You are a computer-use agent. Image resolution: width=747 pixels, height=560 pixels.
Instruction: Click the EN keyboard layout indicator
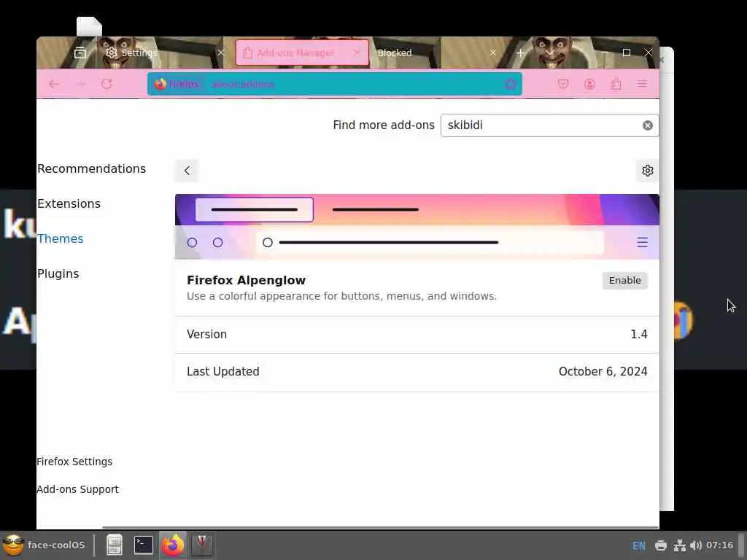(639, 545)
